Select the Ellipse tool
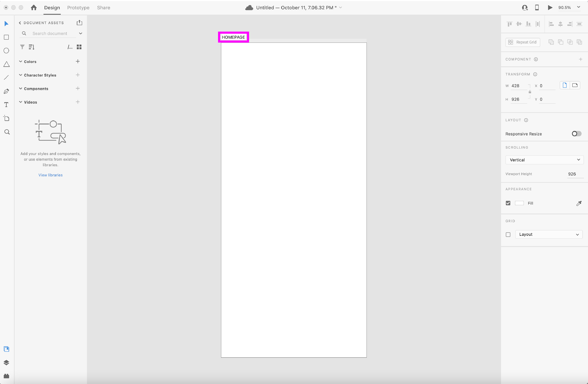 coord(6,51)
